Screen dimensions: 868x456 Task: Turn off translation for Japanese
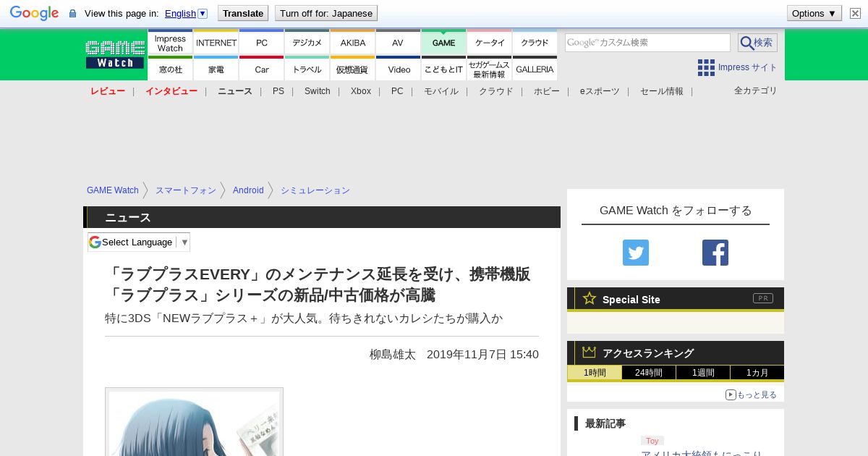pos(326,13)
